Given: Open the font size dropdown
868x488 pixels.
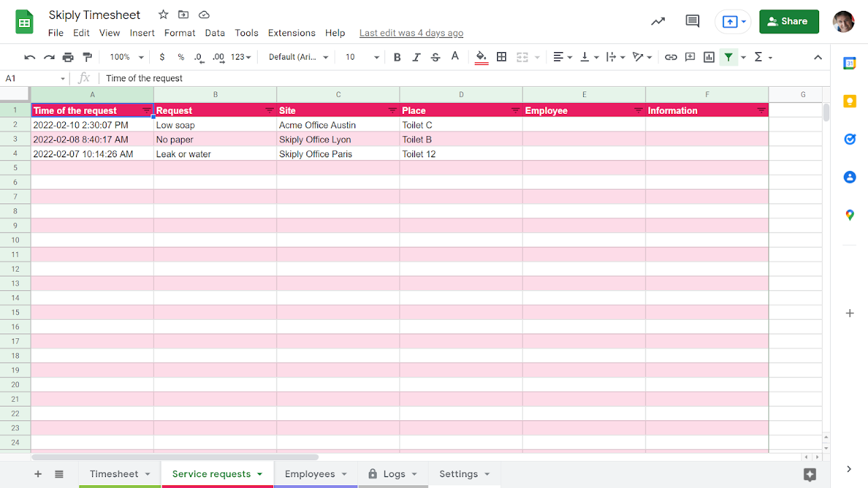Looking at the screenshot, I should click(361, 57).
